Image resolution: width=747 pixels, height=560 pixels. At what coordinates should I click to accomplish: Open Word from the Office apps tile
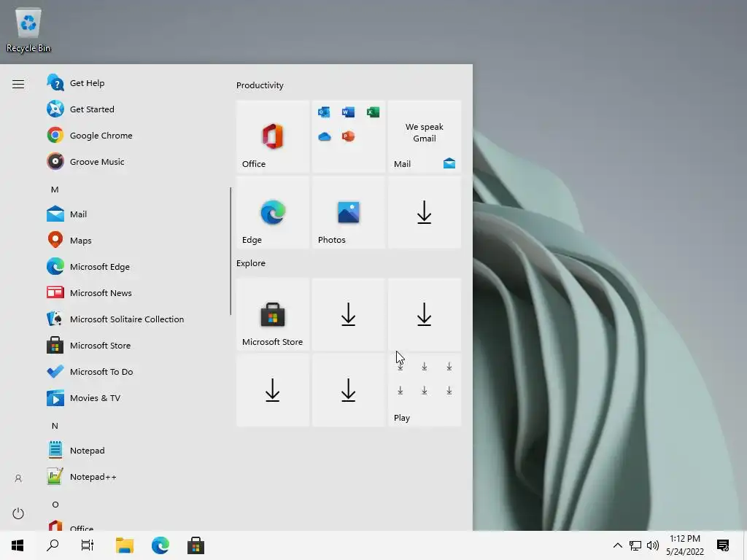click(348, 112)
